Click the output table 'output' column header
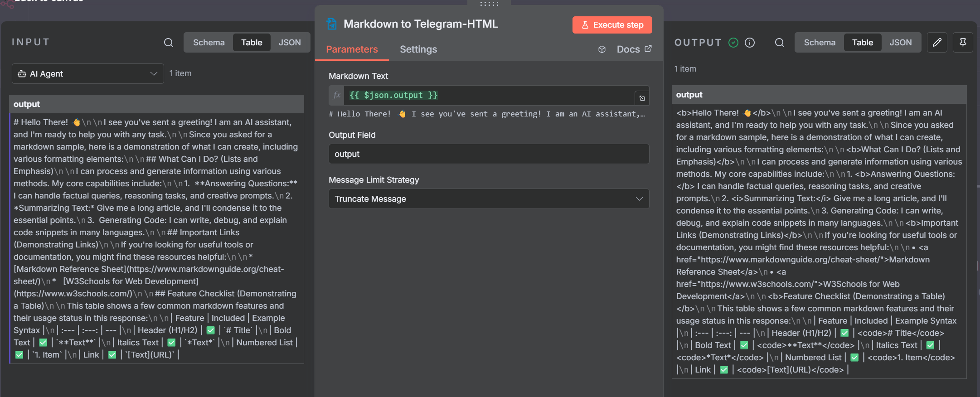Image resolution: width=980 pixels, height=397 pixels. 819,95
